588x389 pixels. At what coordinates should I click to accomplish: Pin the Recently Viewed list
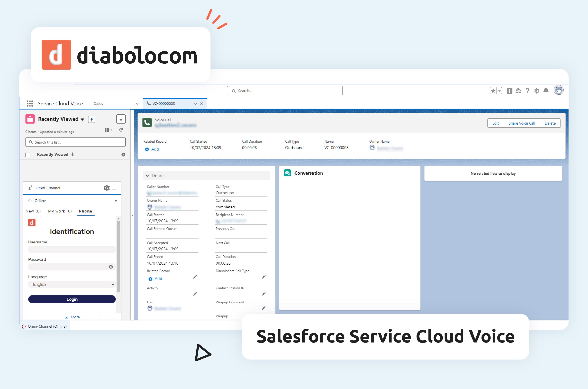92,119
